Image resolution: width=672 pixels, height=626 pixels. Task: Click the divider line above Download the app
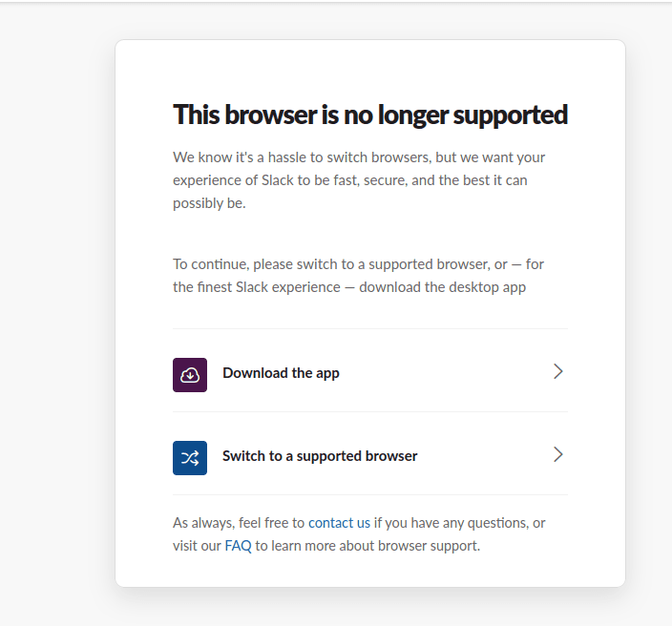370,328
